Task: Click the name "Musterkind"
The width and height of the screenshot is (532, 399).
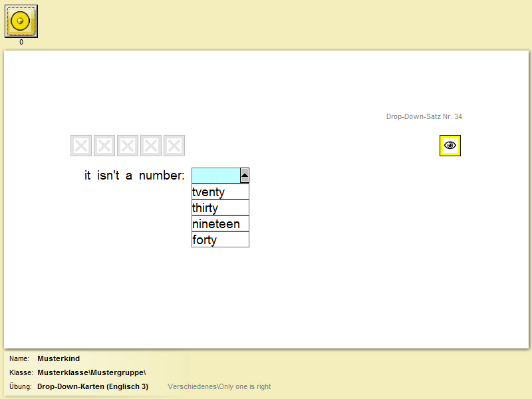Action: coord(59,358)
